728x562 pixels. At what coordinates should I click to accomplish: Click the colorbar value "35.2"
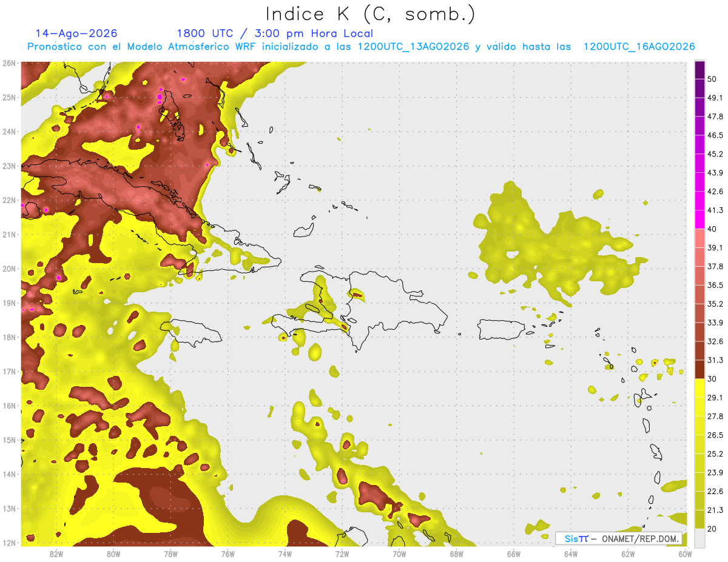tap(715, 304)
